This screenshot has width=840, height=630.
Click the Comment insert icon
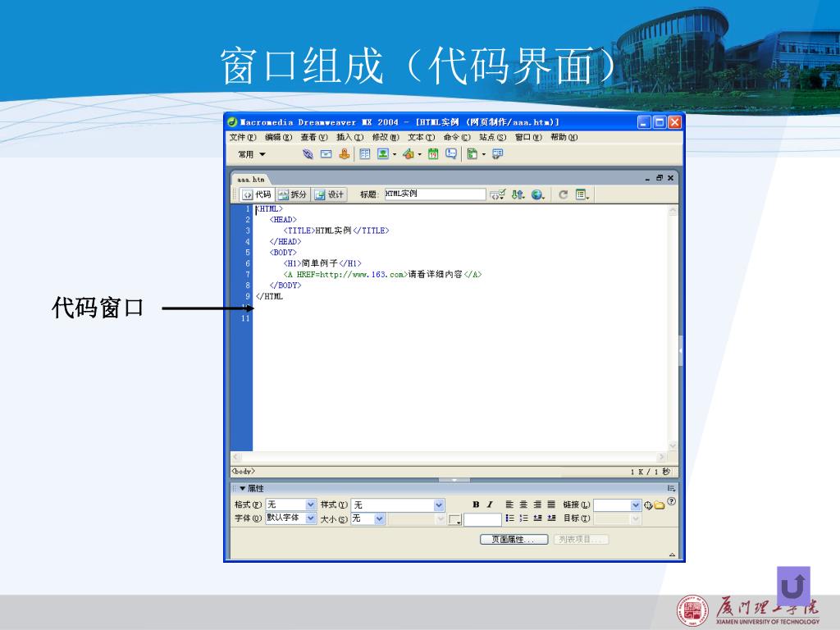coord(451,154)
